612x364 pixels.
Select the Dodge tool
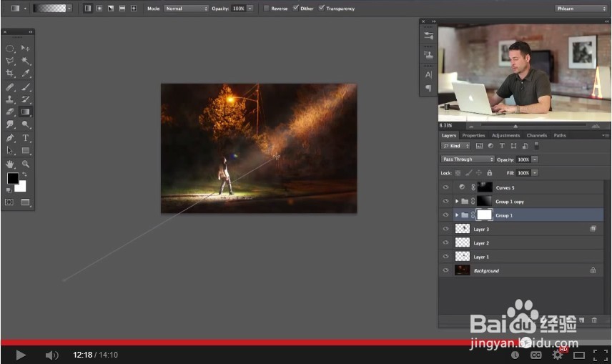[x=25, y=124]
